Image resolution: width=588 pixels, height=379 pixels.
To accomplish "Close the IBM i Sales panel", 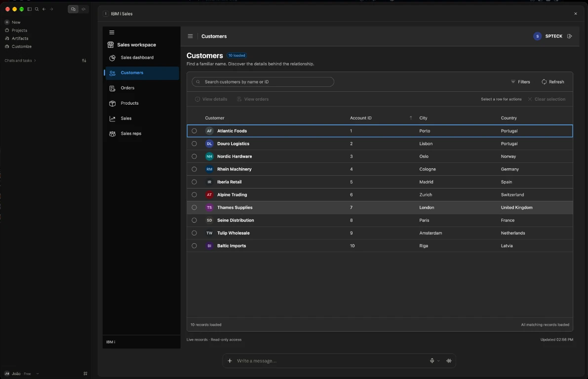I will pos(576,13).
